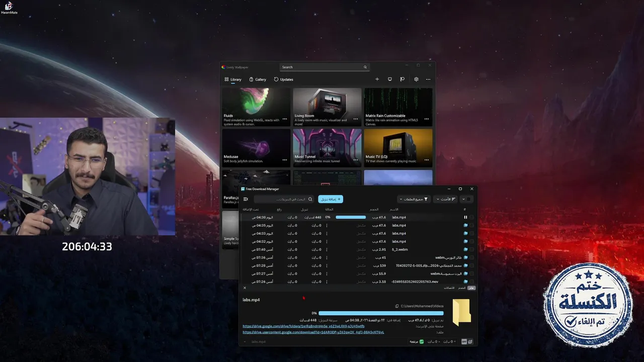The width and height of the screenshot is (644, 362).
Task: Open folder for labs.mp4 added at 04:32
Action: point(465,241)
